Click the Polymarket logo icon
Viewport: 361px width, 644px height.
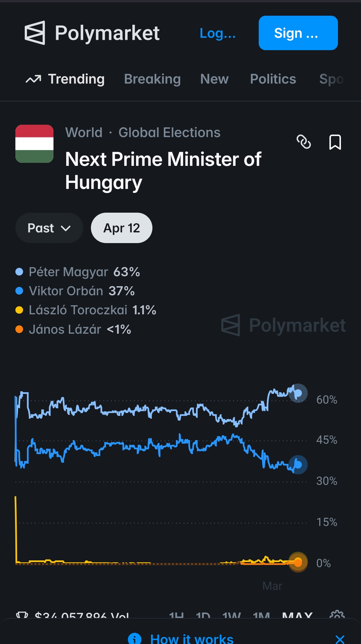(x=35, y=33)
